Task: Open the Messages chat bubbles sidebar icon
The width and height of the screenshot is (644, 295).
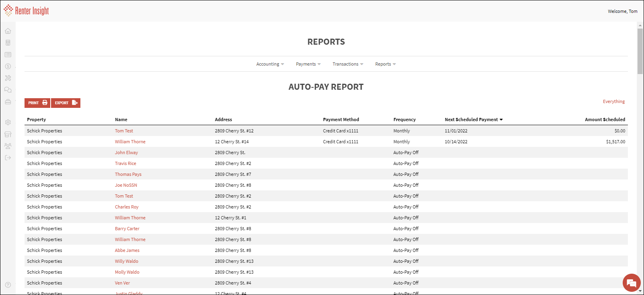Action: click(8, 90)
